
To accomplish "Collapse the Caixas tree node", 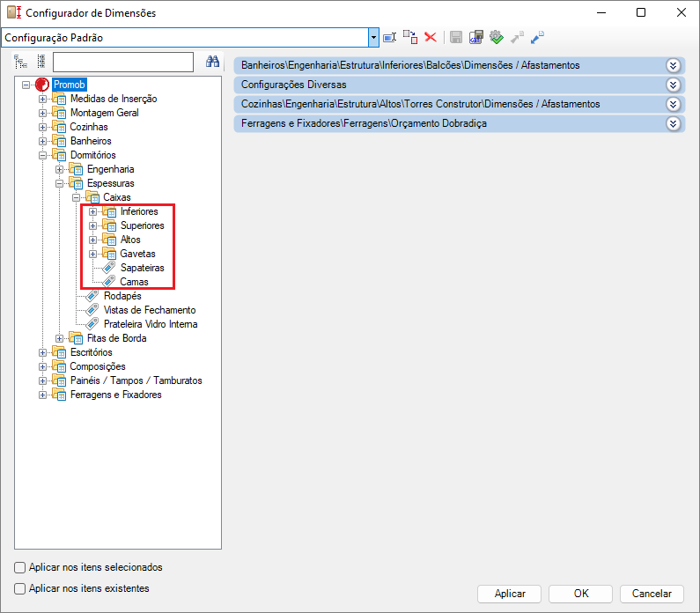I will pos(77,198).
